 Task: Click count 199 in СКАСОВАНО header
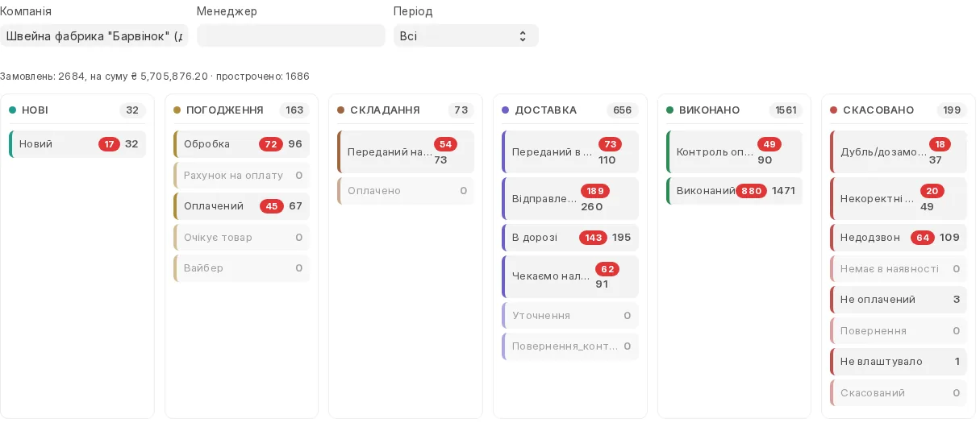[952, 110]
